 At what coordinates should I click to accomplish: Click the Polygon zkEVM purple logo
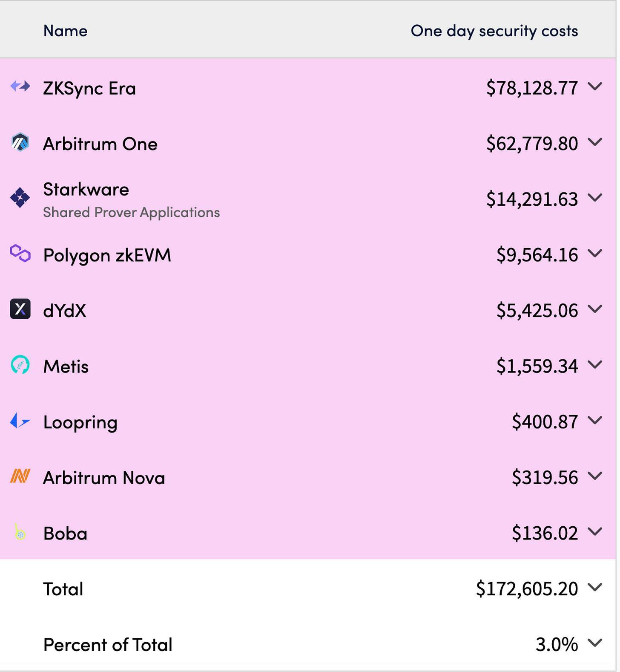coord(20,253)
